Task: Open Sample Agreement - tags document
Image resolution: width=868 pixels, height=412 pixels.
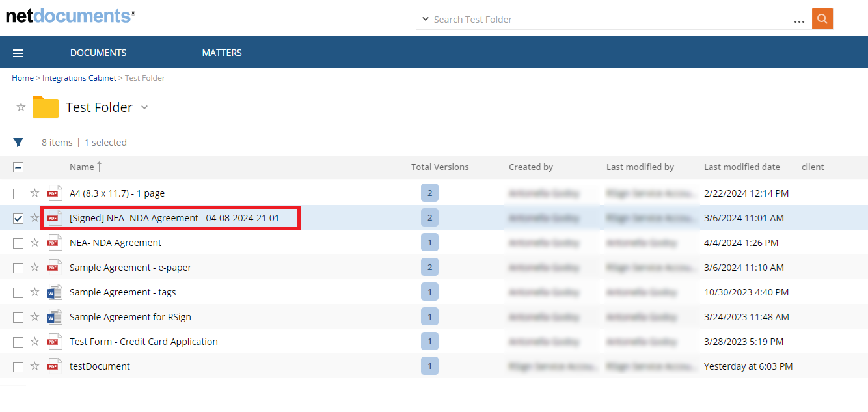Action: (x=123, y=292)
